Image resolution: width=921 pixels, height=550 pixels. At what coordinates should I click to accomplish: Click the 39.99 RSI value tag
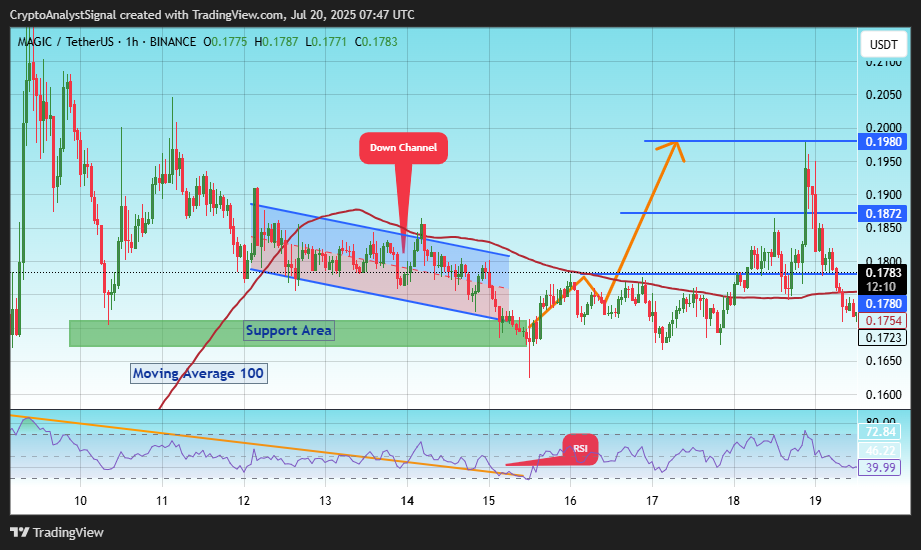(x=880, y=467)
